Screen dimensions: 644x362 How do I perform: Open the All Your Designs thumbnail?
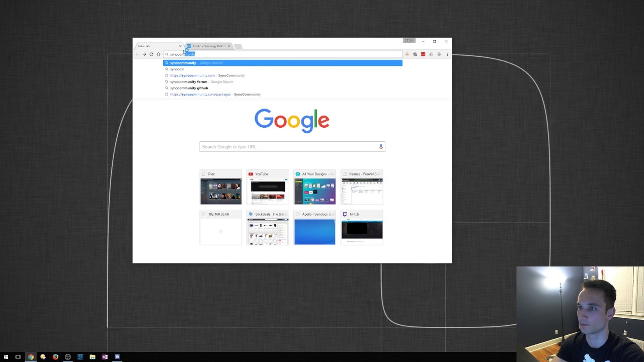tap(314, 188)
